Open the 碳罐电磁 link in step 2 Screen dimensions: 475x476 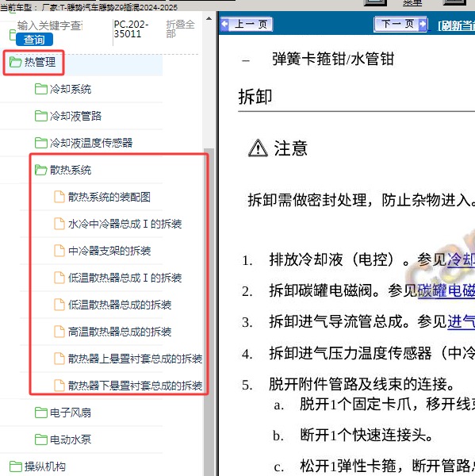point(446,291)
